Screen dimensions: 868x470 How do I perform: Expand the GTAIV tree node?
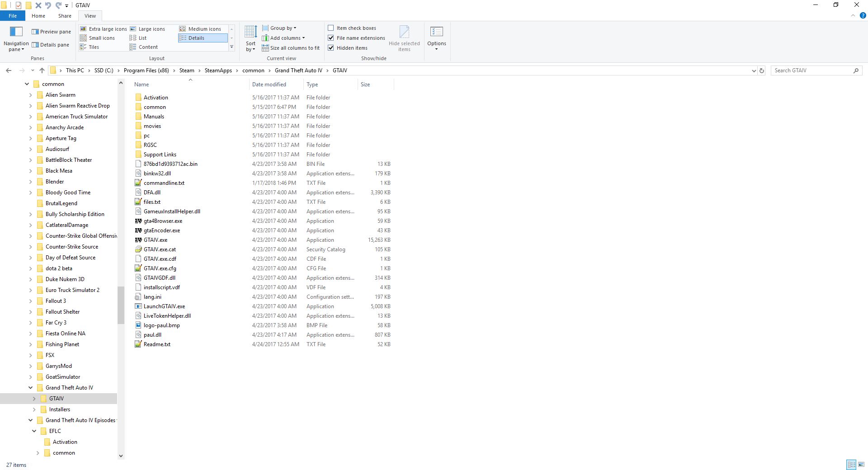[34, 399]
